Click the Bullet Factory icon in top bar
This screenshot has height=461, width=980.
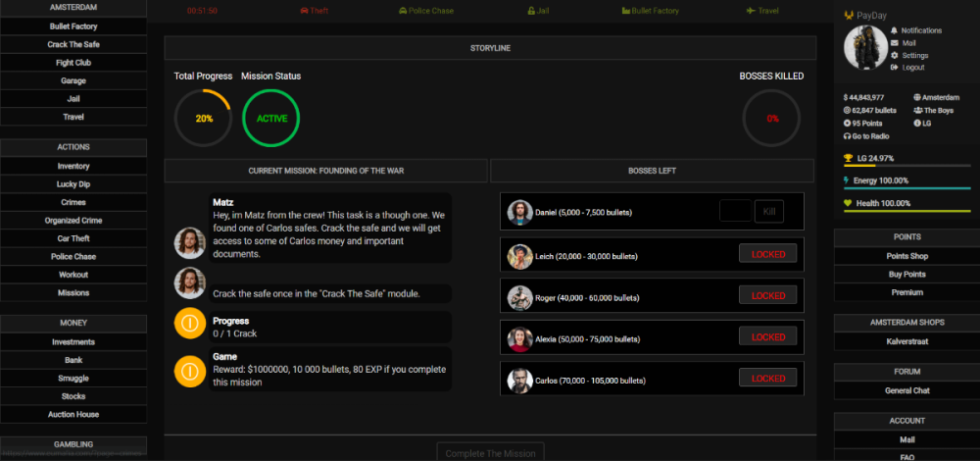point(625,11)
